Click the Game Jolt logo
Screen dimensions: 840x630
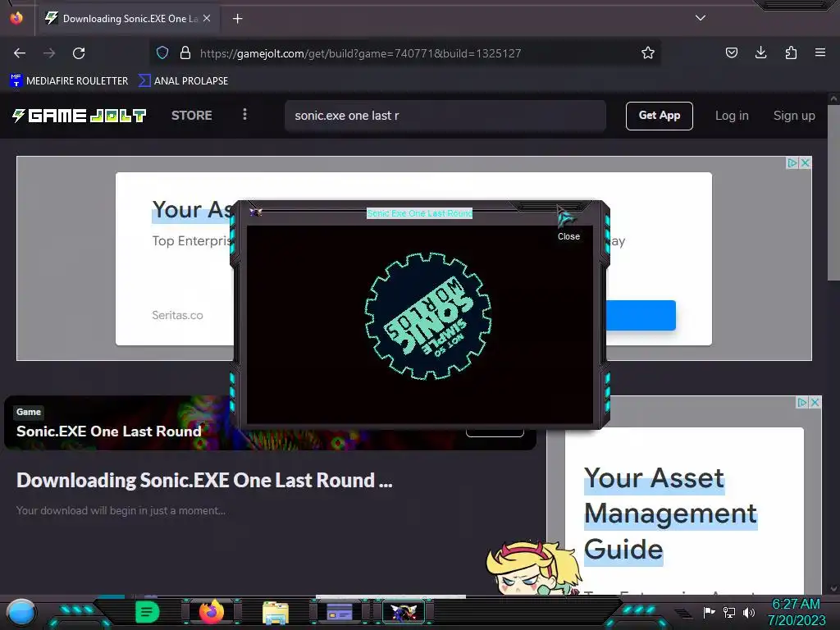pos(80,116)
